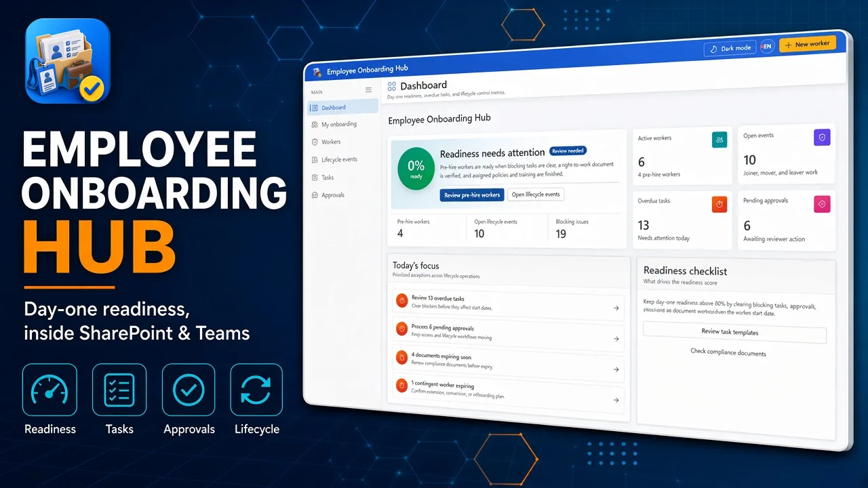Click red icon beside Process 6 pending approvals
The width and height of the screenshot is (868, 488).
click(x=402, y=329)
